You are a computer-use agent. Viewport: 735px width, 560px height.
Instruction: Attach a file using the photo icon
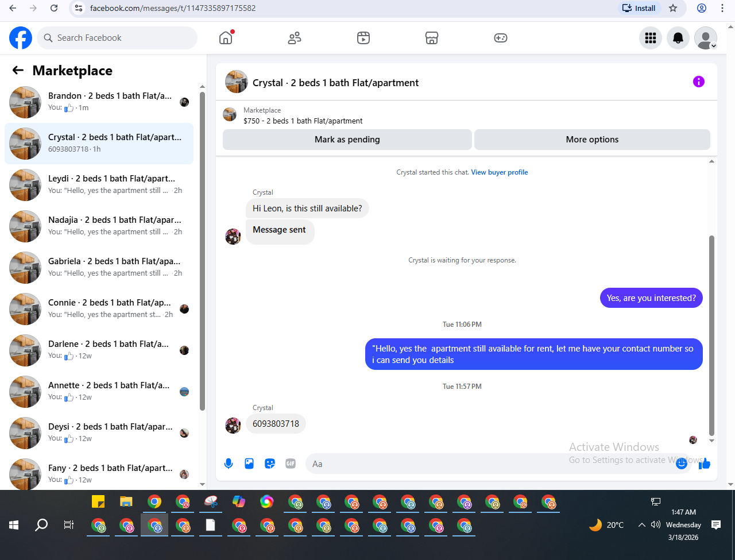coord(249,464)
